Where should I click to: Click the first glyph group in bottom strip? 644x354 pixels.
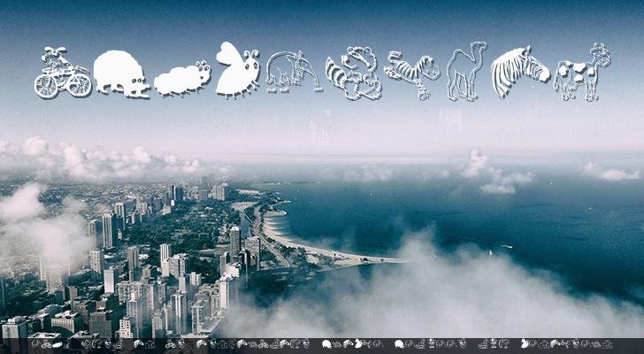(x=46, y=344)
